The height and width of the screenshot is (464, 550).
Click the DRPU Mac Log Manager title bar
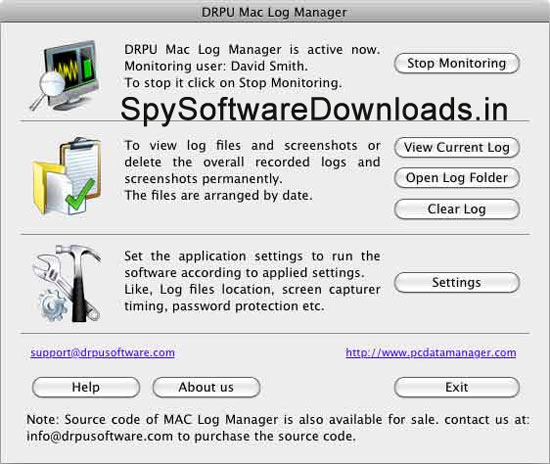(275, 12)
